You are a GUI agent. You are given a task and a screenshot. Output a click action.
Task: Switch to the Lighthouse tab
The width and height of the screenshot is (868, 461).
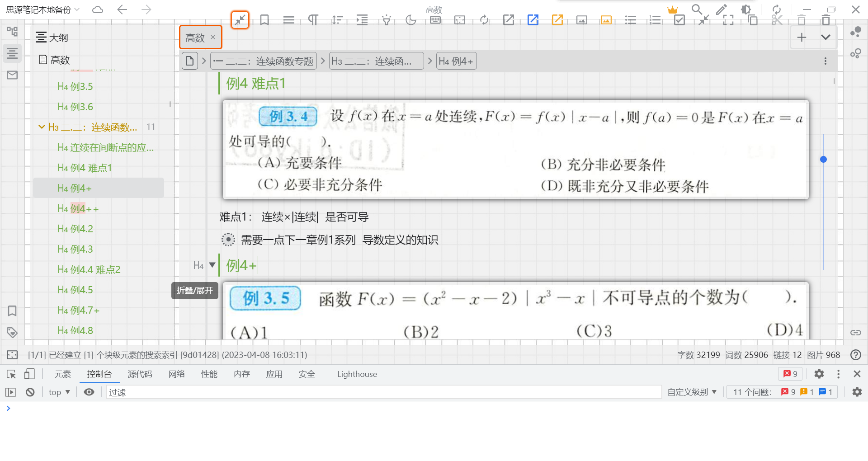coord(357,374)
